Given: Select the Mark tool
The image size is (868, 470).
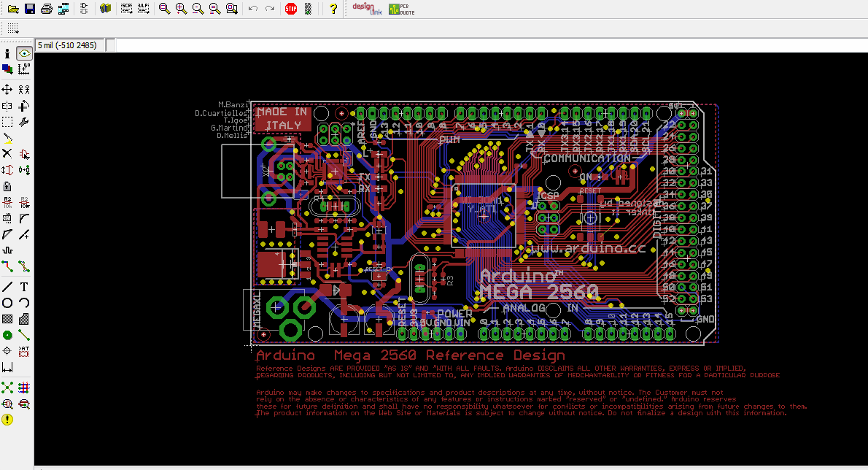Looking at the screenshot, I should (x=24, y=69).
